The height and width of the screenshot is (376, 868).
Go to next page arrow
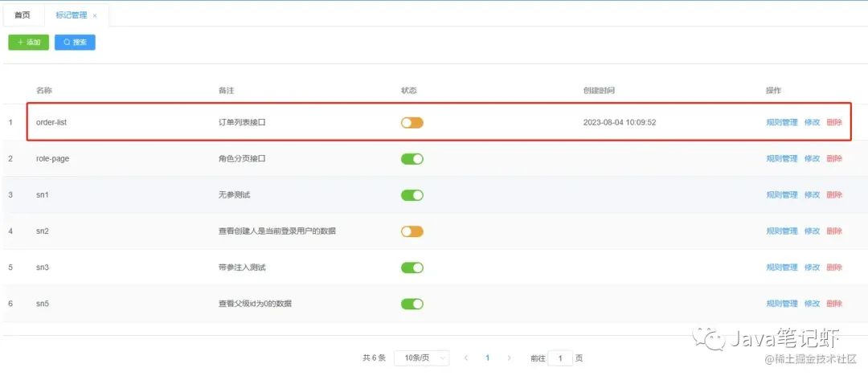click(510, 358)
